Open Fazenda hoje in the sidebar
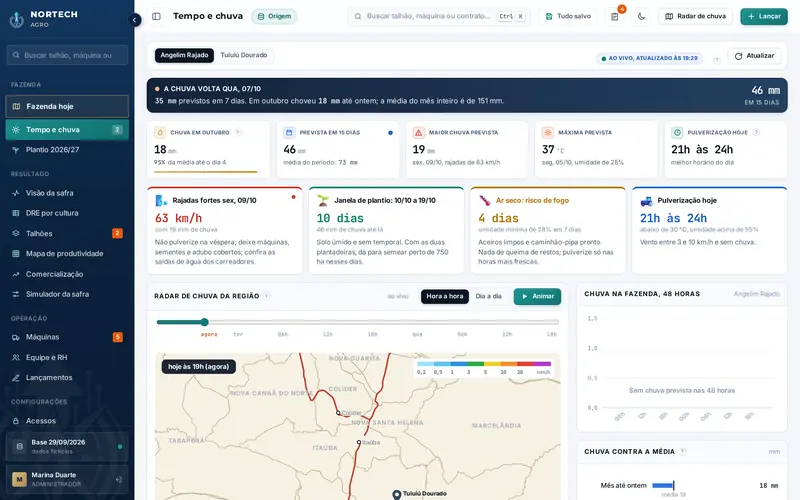This screenshot has width=800, height=500. [67, 106]
